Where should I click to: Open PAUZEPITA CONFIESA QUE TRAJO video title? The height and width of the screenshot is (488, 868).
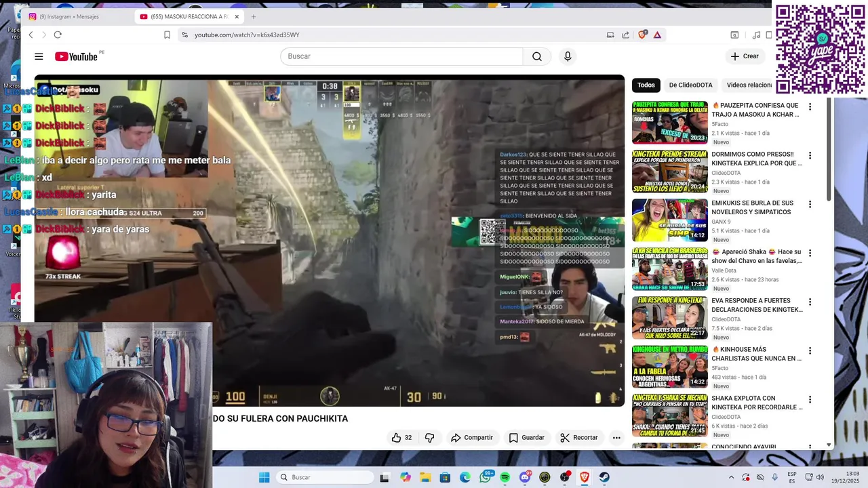point(756,110)
